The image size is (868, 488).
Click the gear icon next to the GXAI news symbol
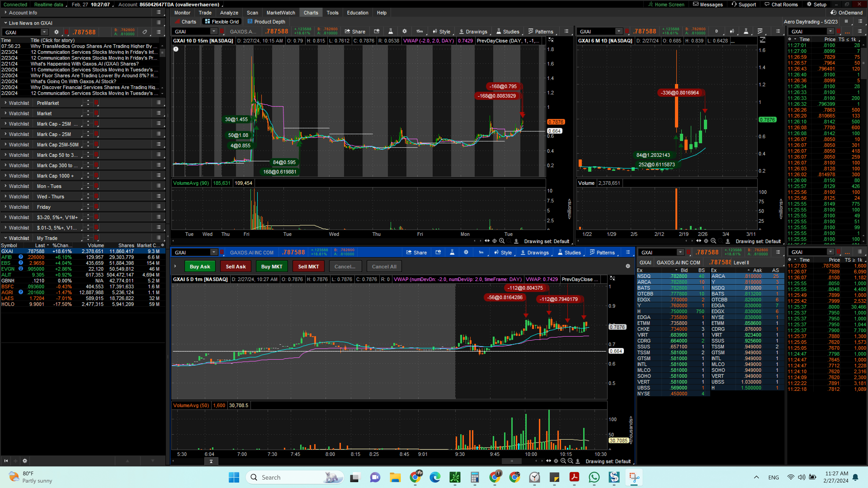pos(56,32)
